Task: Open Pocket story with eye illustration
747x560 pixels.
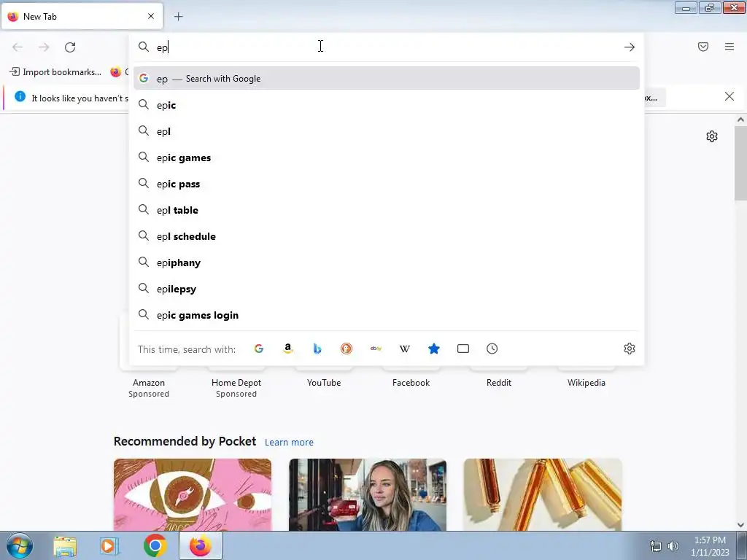Action: click(x=193, y=495)
